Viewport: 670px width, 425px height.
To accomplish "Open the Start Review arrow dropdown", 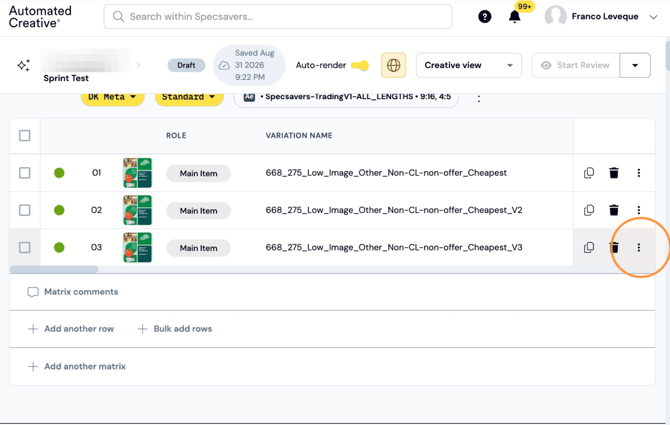I will [x=635, y=65].
